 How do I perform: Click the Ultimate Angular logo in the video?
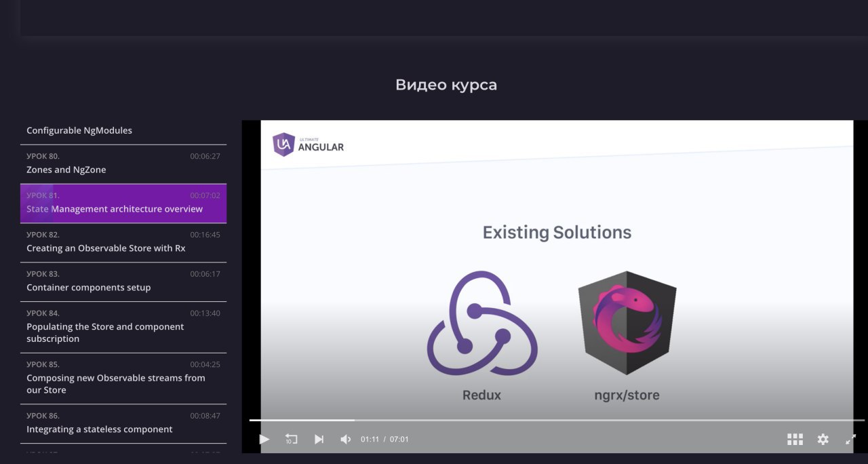coord(309,144)
